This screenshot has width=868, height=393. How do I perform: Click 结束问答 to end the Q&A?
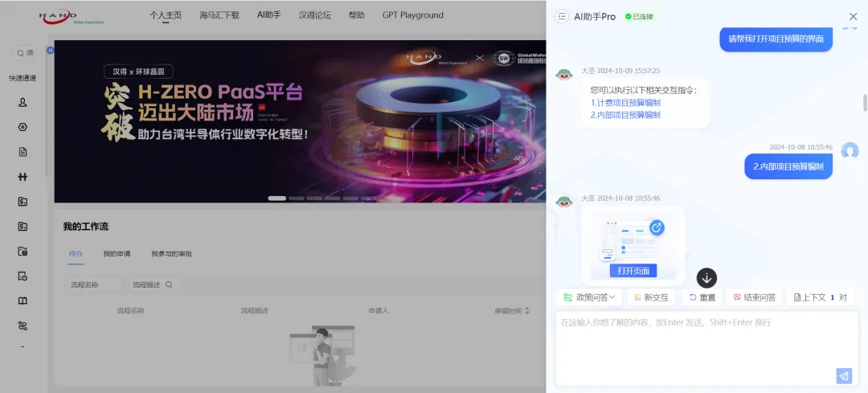pyautogui.click(x=754, y=297)
